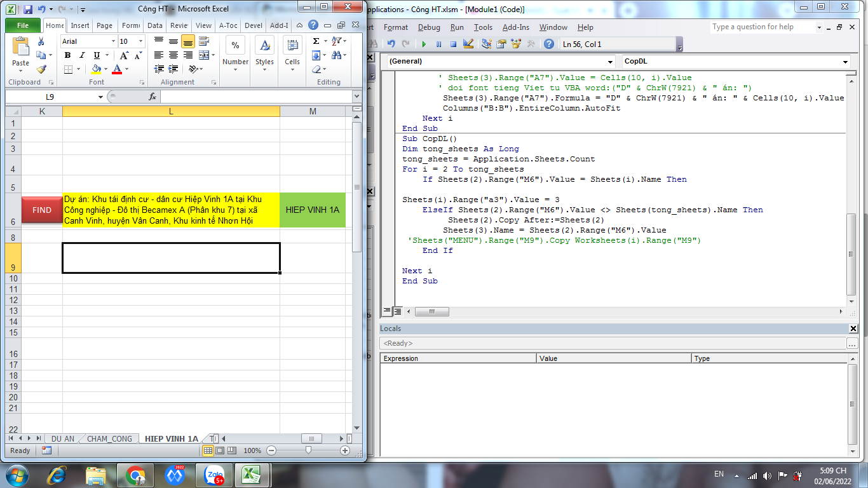Run the macro with the green play icon
Screen dimensions: 868x488
424,44
